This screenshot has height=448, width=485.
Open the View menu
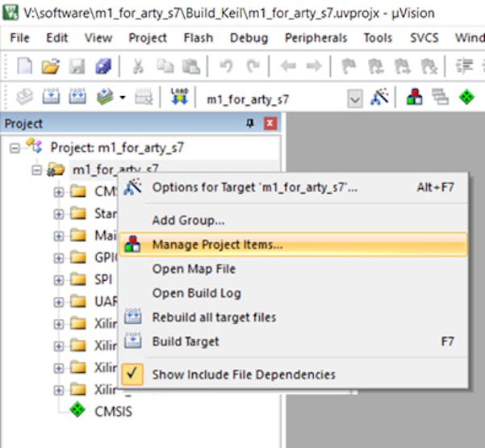point(98,38)
